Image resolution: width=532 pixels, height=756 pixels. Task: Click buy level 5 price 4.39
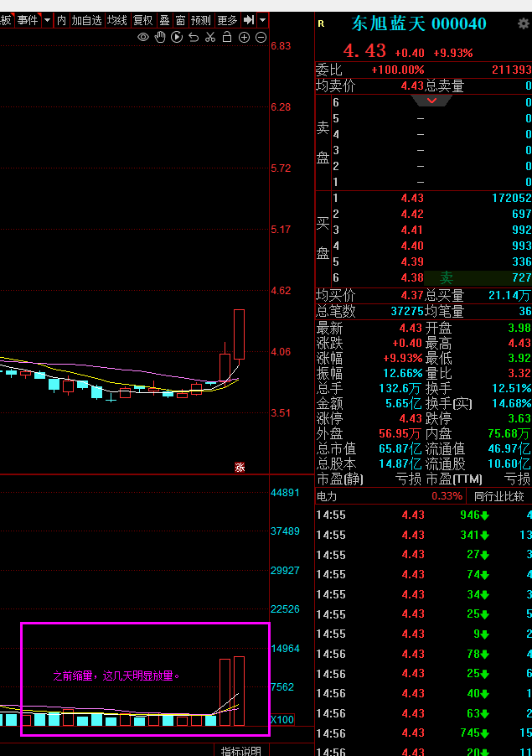tap(412, 261)
